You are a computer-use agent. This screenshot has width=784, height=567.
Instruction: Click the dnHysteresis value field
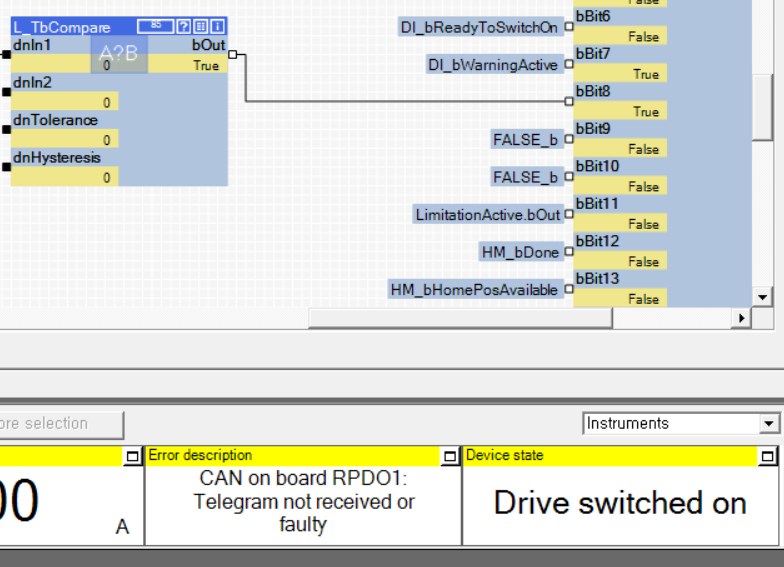[x=64, y=177]
